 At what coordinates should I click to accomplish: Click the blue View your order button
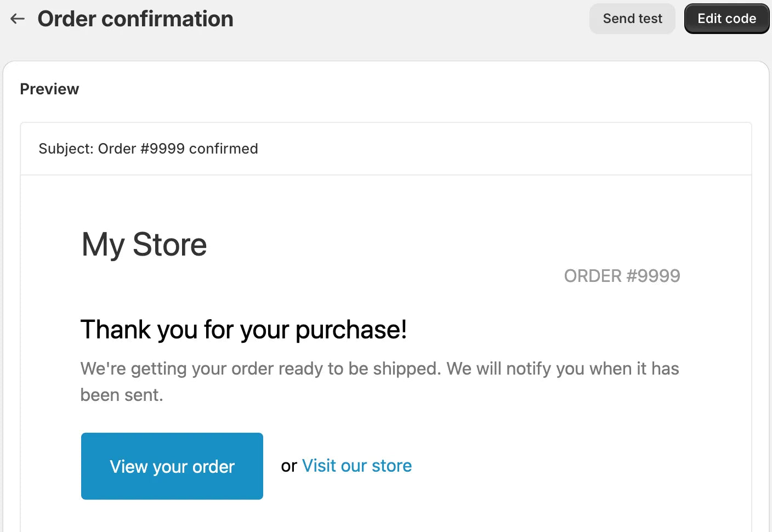pyautogui.click(x=172, y=466)
